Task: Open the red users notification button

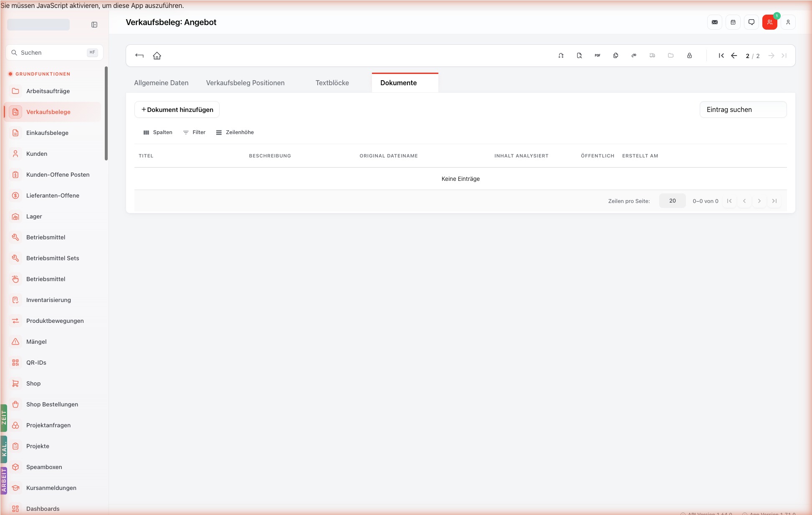Action: (770, 22)
